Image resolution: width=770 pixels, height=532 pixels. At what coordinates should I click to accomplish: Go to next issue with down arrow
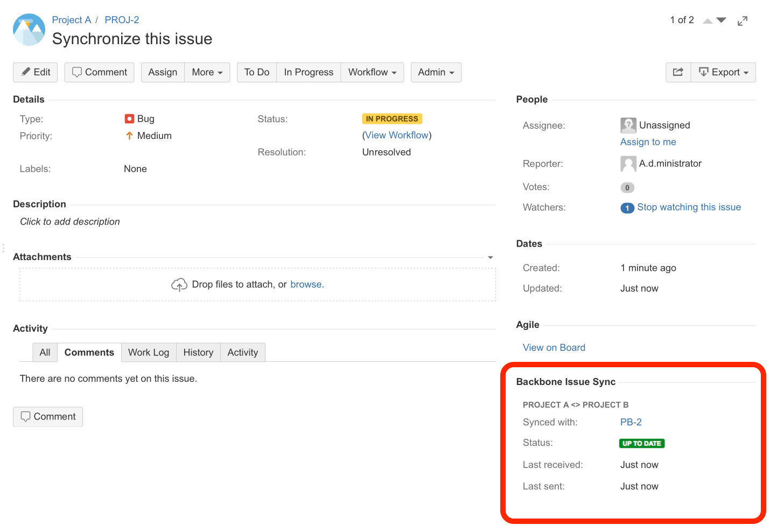click(x=722, y=20)
